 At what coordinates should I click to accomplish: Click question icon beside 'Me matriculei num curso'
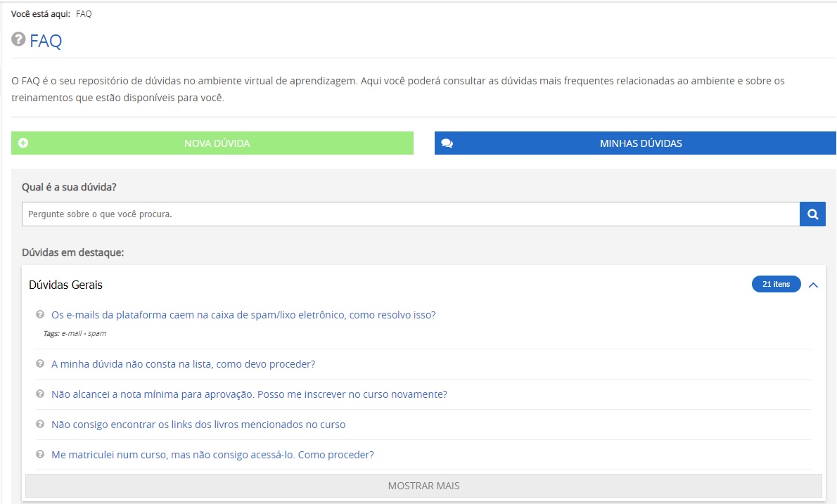pyautogui.click(x=40, y=455)
